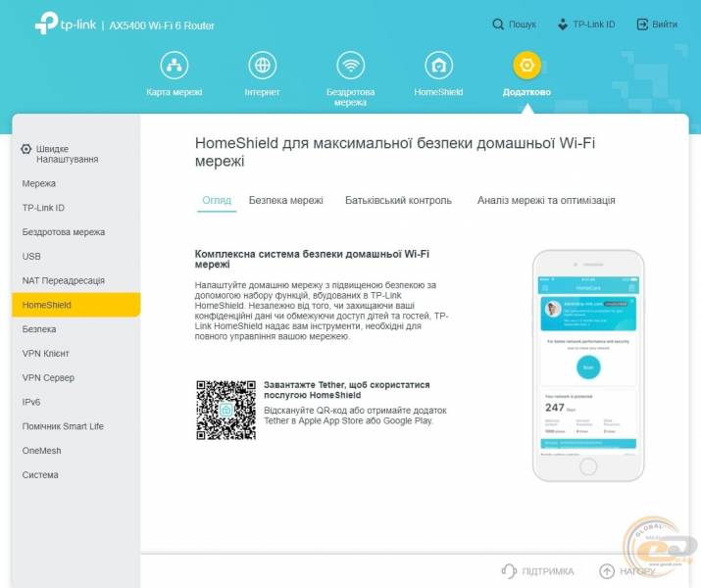701x588 pixels.
Task: Open Бездротова мережа Wi-Fi icon
Action: click(x=351, y=66)
